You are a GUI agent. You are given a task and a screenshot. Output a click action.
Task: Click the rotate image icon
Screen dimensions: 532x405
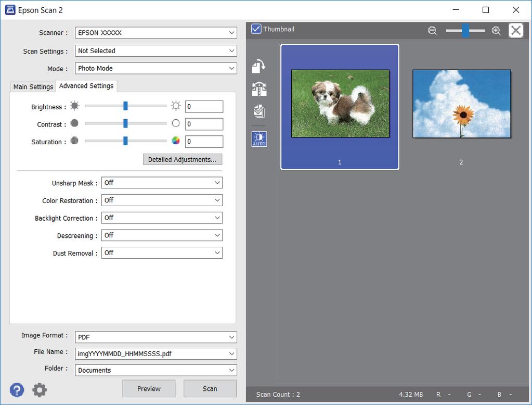pos(259,66)
